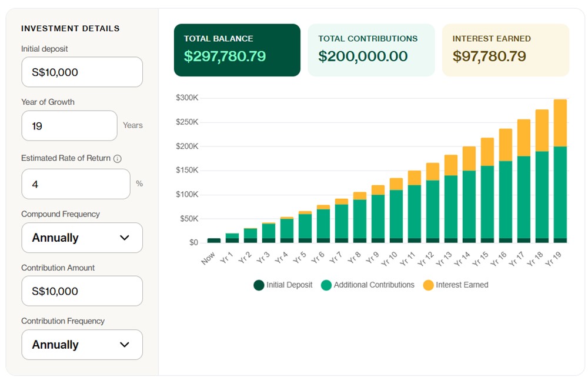This screenshot has width=588, height=377.
Task: Click the Yr 5 axis label
Action: 299,258
